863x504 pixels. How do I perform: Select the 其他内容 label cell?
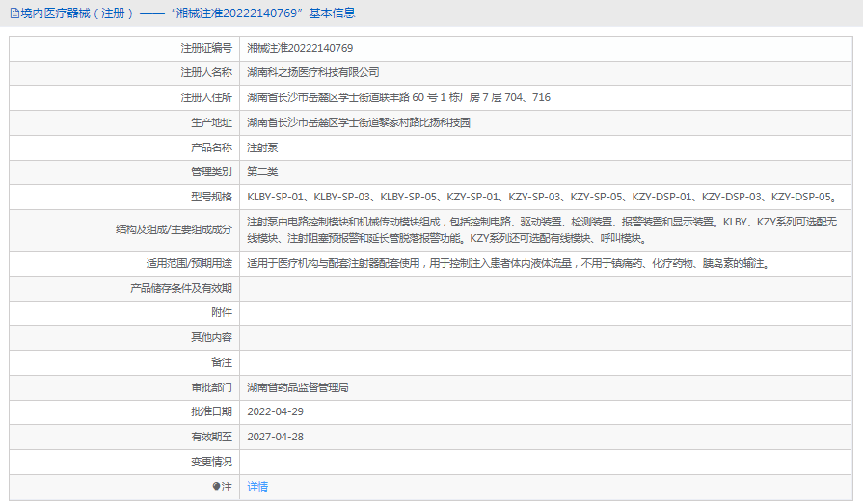(124, 337)
